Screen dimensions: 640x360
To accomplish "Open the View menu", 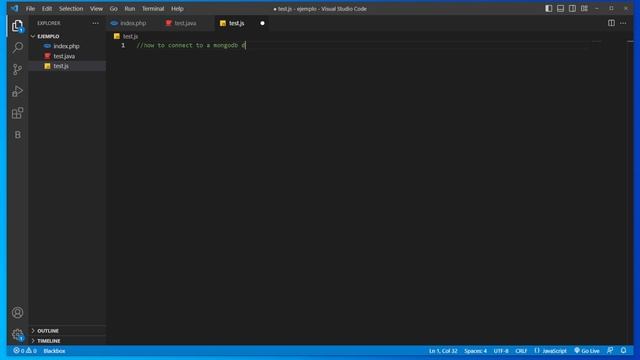I will pyautogui.click(x=96, y=9).
